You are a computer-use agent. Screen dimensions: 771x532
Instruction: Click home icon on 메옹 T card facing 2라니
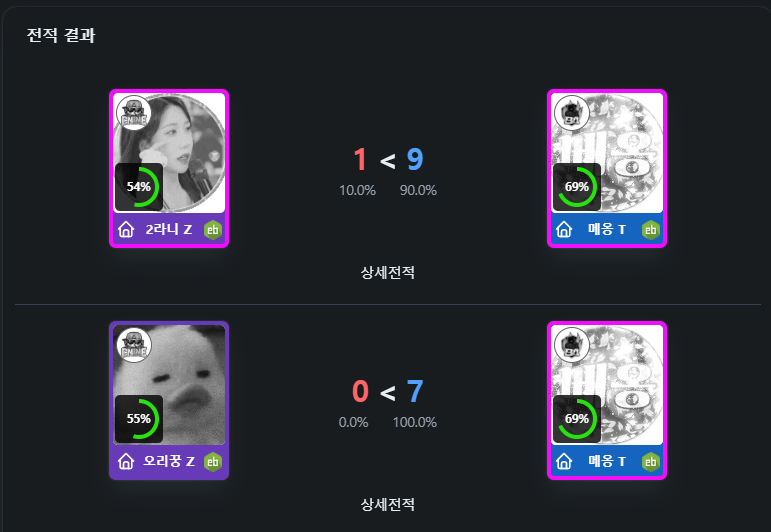click(x=564, y=229)
